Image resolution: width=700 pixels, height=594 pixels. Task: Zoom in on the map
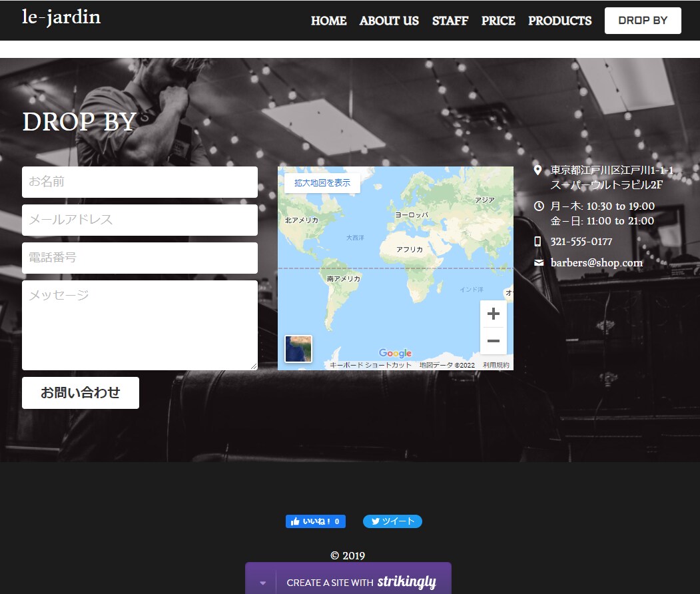(x=494, y=314)
